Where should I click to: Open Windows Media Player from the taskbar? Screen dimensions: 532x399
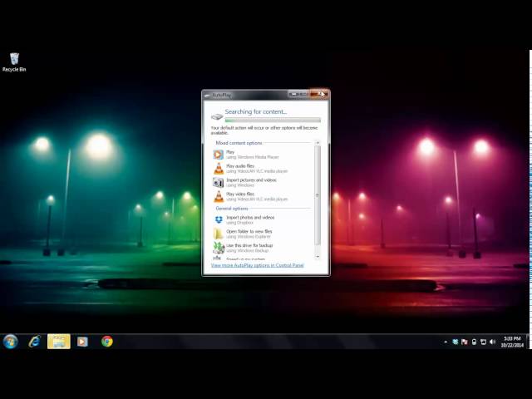82,342
